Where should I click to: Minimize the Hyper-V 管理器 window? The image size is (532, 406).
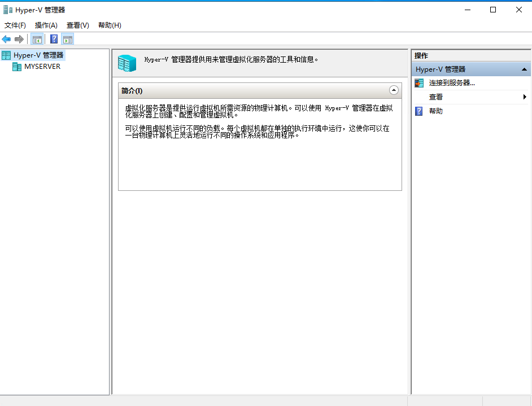(x=468, y=10)
